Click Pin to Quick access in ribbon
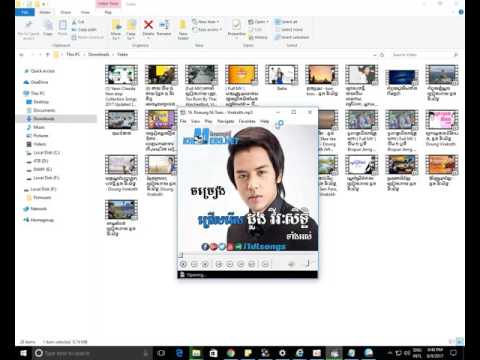This screenshot has width=480, height=360. pos(29,29)
